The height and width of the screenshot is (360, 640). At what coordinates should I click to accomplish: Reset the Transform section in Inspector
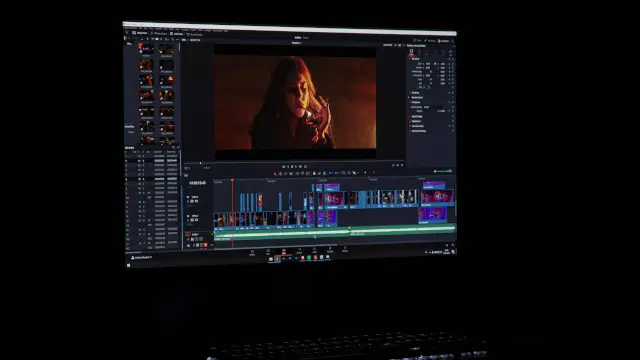pos(453,59)
